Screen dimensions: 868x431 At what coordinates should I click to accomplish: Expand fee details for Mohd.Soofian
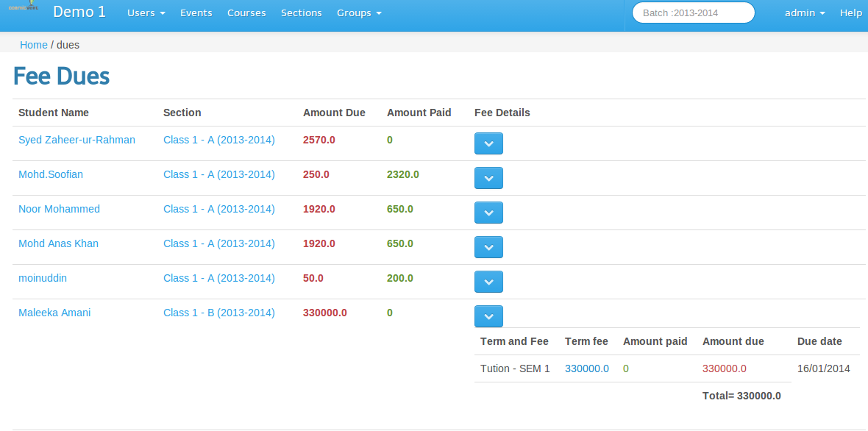point(488,178)
